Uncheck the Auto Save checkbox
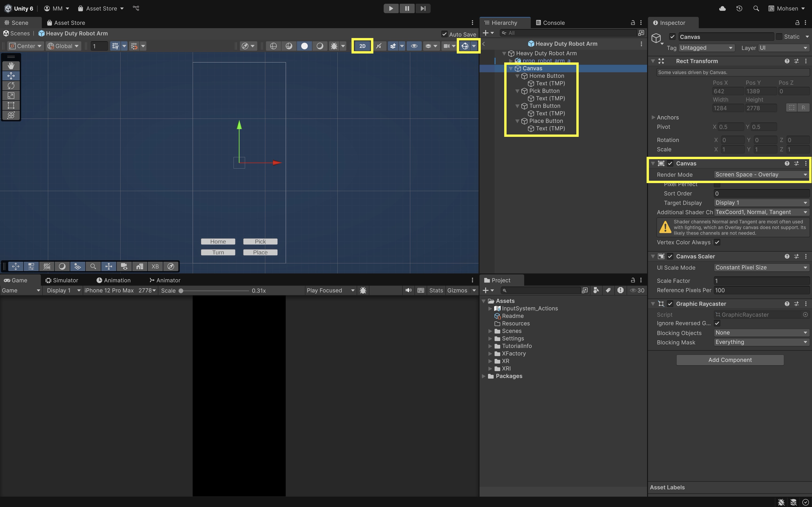 click(444, 34)
